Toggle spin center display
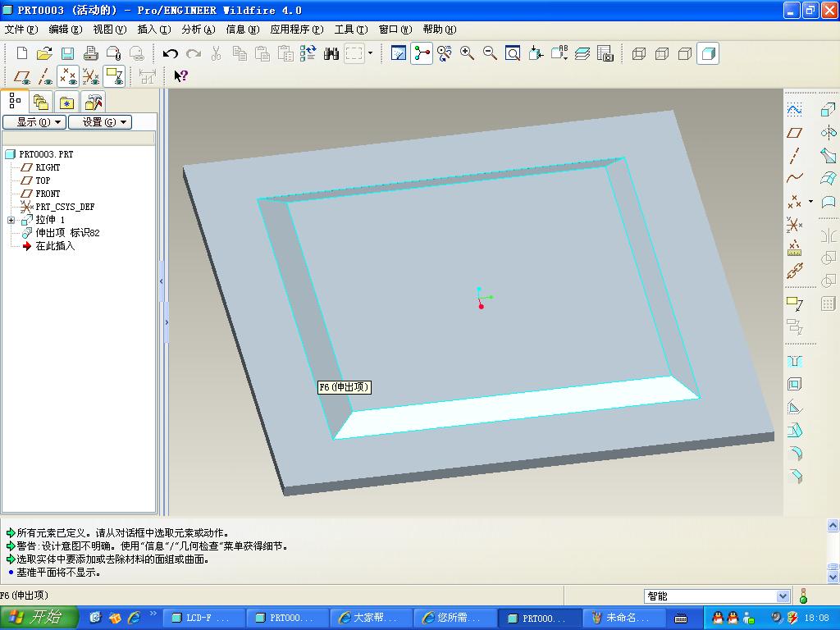The width and height of the screenshot is (840, 630). [422, 53]
